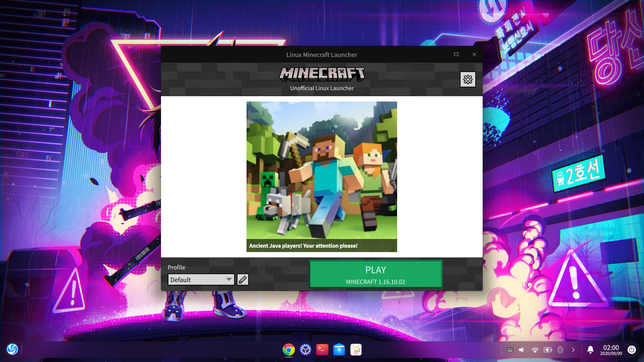
Task: Open the system control center gear icon
Action: (x=305, y=350)
